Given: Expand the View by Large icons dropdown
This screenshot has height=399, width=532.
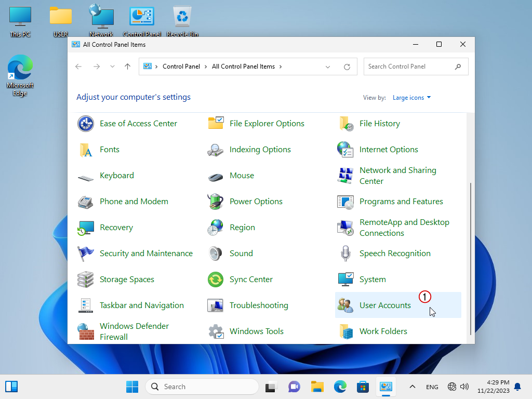Looking at the screenshot, I should (411, 98).
